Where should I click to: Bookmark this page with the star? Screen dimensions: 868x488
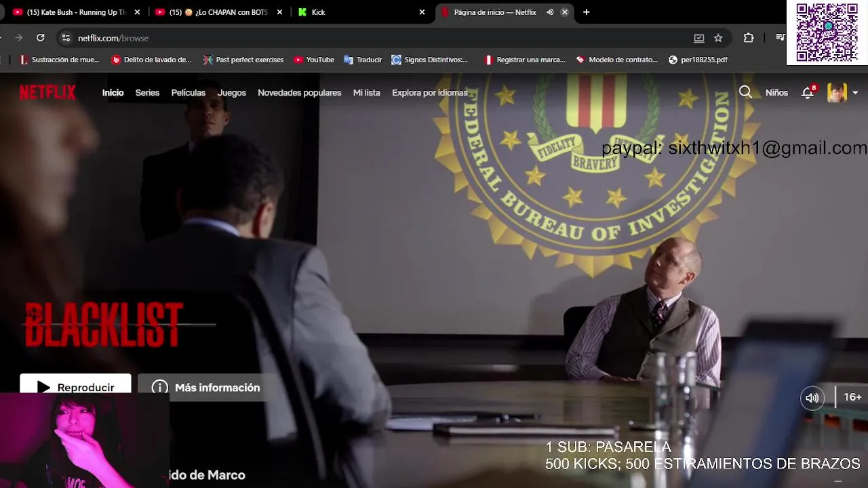(x=718, y=38)
